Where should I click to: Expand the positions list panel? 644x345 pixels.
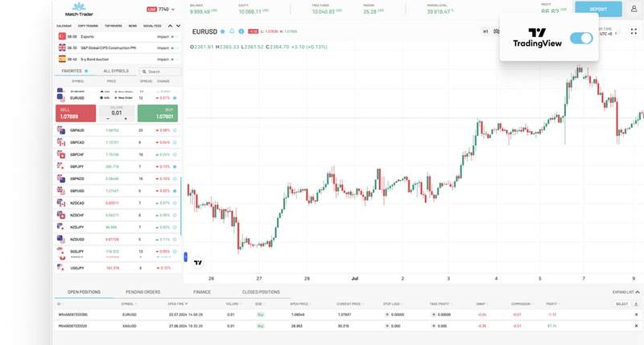[x=626, y=293]
